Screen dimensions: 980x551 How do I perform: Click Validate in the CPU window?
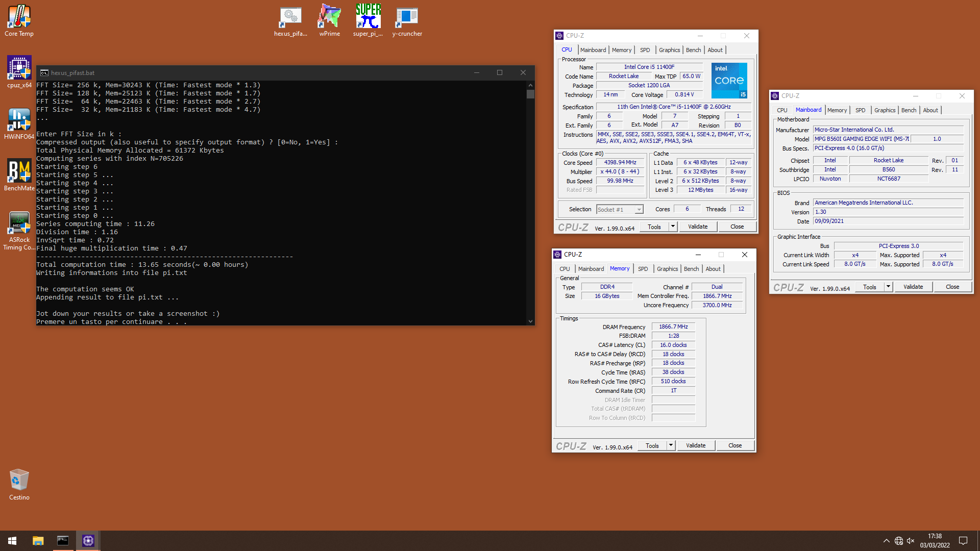tap(698, 227)
